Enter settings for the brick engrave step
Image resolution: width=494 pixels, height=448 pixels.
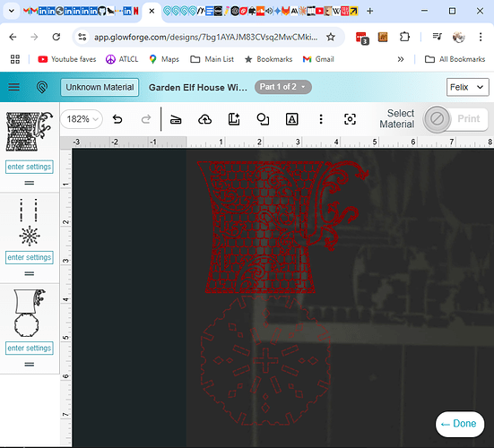click(30, 167)
